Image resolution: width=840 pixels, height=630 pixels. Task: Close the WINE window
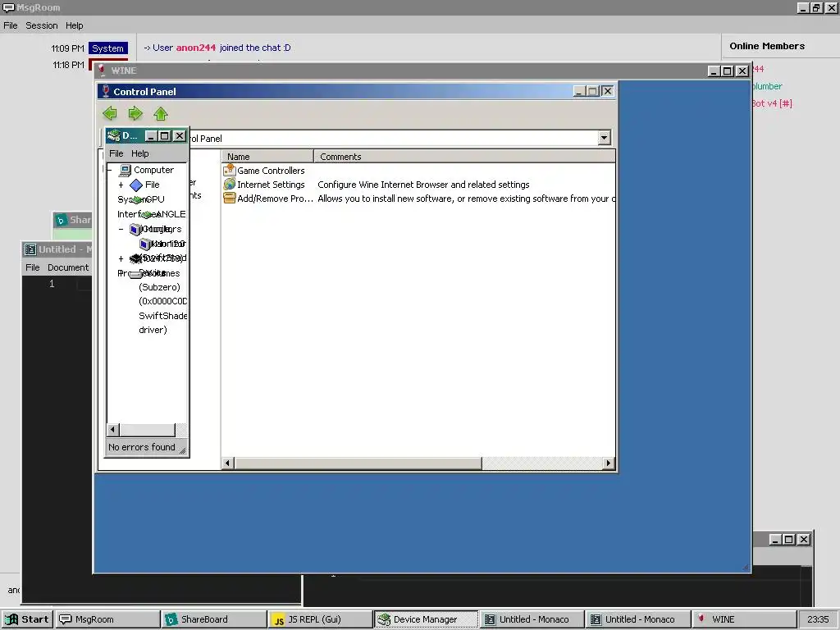coord(742,71)
